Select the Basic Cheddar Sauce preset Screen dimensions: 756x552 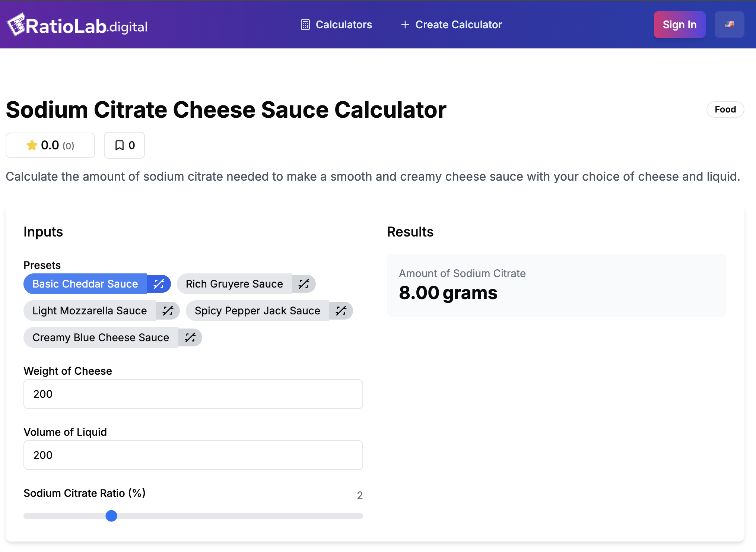click(85, 284)
